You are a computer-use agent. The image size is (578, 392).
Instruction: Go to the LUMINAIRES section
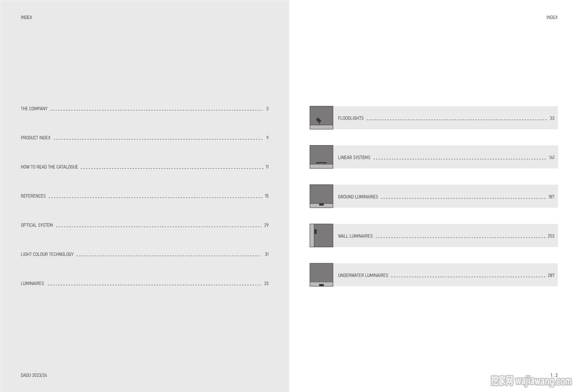coord(144,283)
